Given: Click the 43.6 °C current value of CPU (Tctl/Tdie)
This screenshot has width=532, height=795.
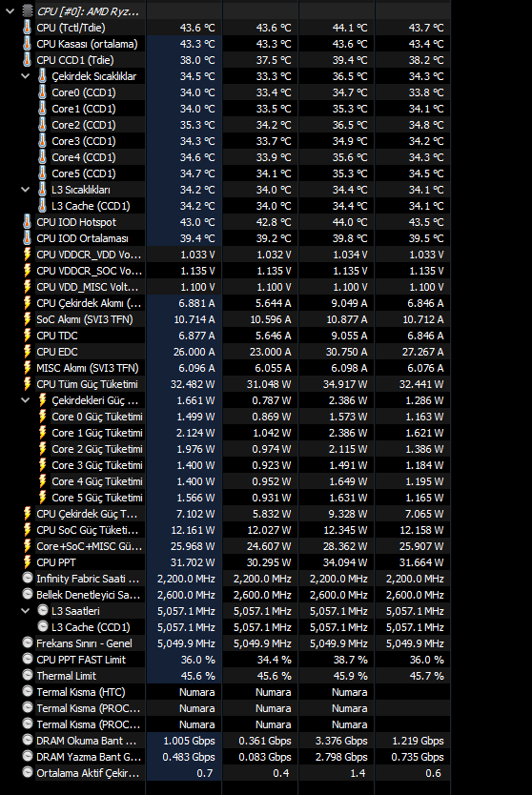Looking at the screenshot, I should point(197,28).
